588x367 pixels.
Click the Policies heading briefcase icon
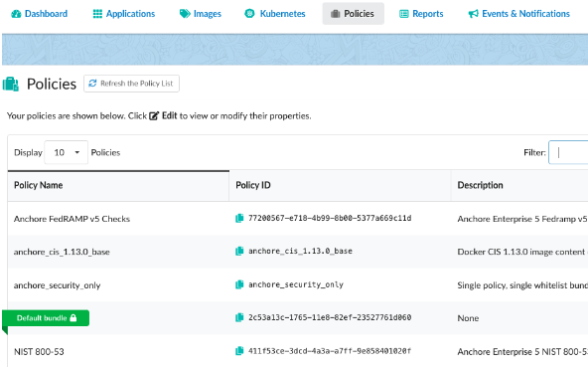click(11, 85)
